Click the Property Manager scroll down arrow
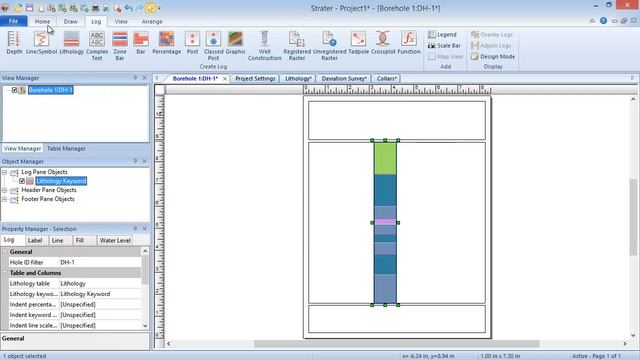This screenshot has width=640, height=360. click(x=145, y=326)
